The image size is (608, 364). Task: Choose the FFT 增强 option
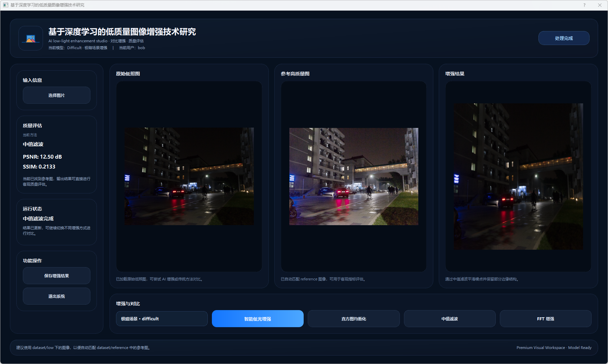[x=545, y=319]
